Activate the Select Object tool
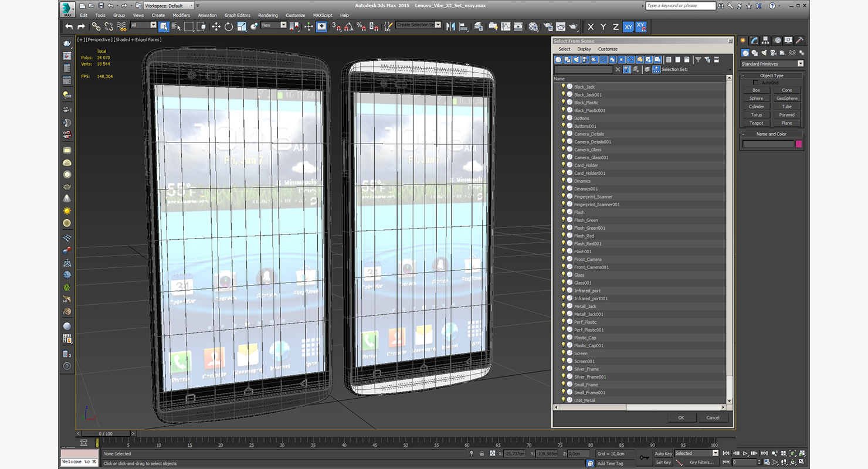Screen dimensions: 868x469 point(164,26)
